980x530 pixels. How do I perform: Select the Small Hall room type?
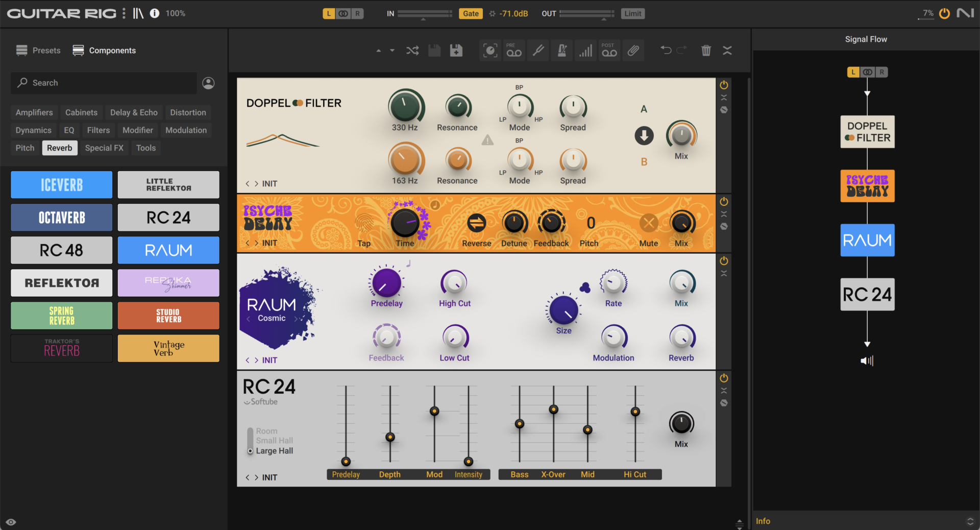click(x=274, y=441)
